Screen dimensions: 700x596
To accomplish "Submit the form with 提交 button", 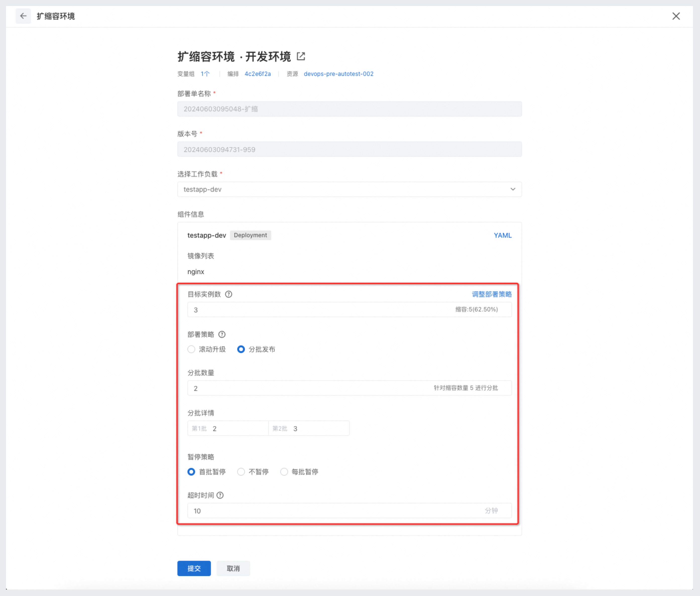I will click(194, 568).
